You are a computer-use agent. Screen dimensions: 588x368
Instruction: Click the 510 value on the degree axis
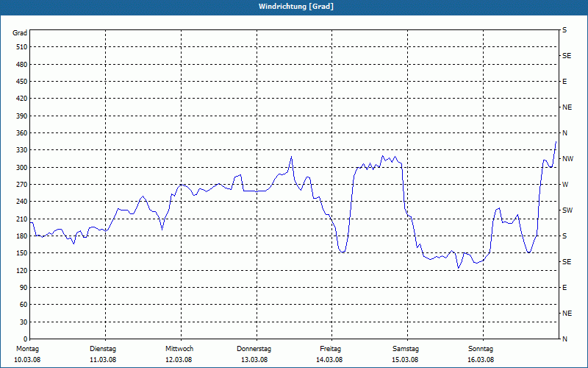pyautogui.click(x=21, y=47)
